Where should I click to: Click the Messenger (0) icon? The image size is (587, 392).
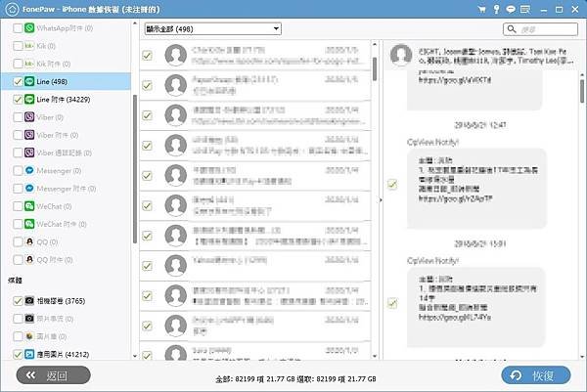[29, 170]
